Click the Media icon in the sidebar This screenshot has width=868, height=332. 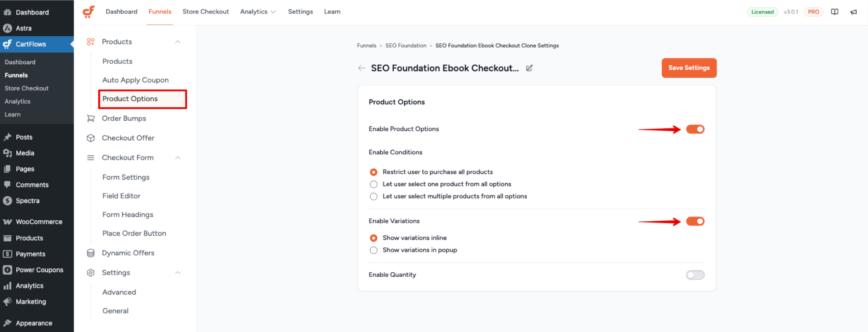[7, 153]
